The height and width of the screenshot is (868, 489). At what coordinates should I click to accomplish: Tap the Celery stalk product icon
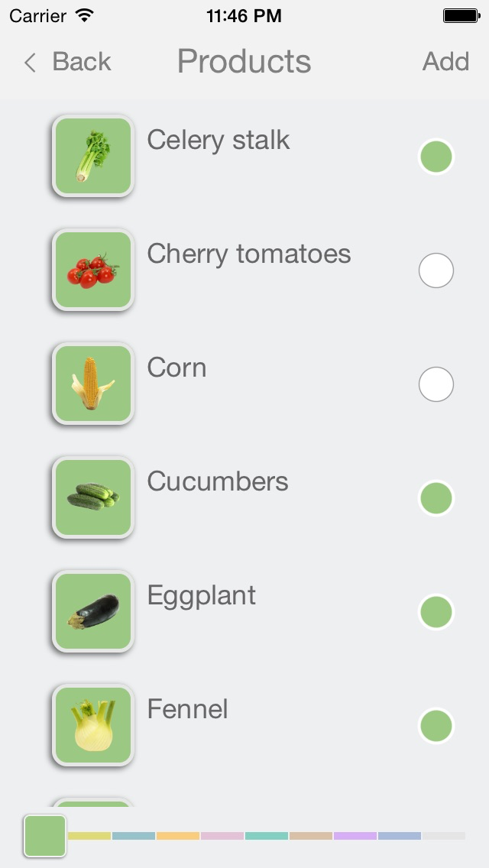[x=92, y=156]
